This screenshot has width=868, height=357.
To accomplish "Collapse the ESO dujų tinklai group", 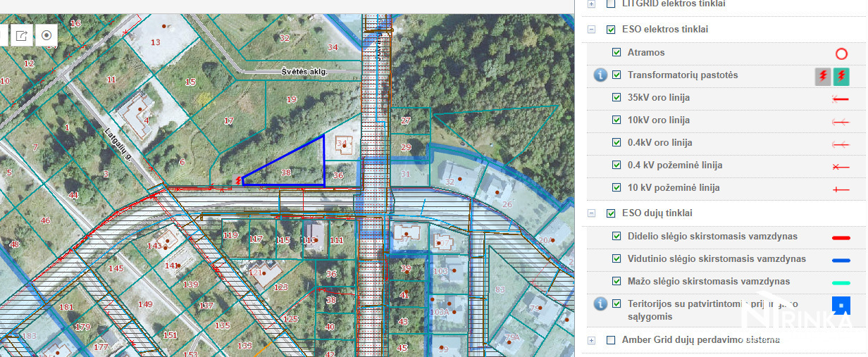I will pos(591,213).
